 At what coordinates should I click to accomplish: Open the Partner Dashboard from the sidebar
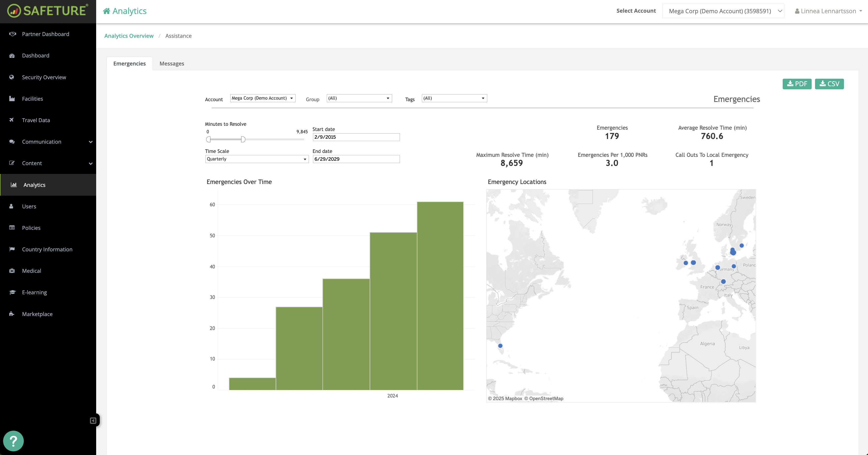[45, 34]
